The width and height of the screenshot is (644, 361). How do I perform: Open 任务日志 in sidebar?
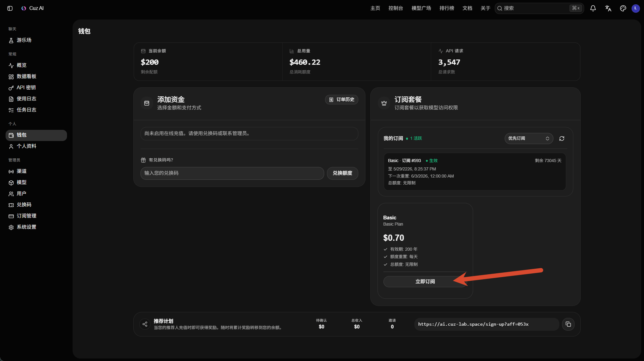(36, 110)
